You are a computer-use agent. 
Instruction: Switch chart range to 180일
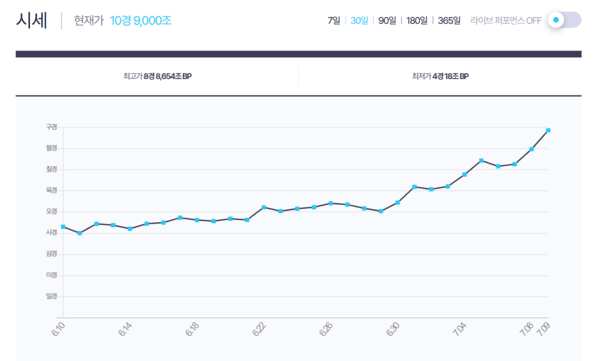(x=417, y=20)
